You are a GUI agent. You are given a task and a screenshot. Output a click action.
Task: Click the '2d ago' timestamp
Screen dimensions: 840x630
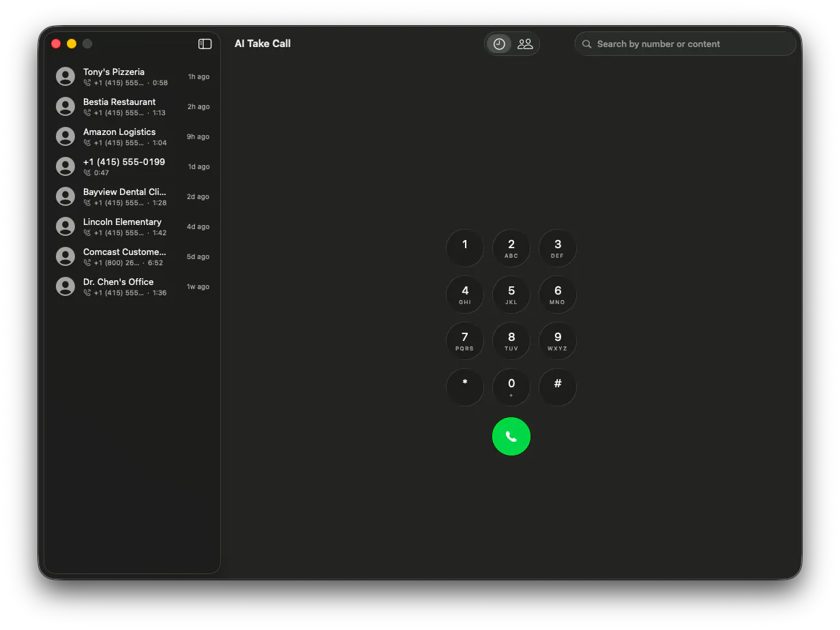pos(198,197)
